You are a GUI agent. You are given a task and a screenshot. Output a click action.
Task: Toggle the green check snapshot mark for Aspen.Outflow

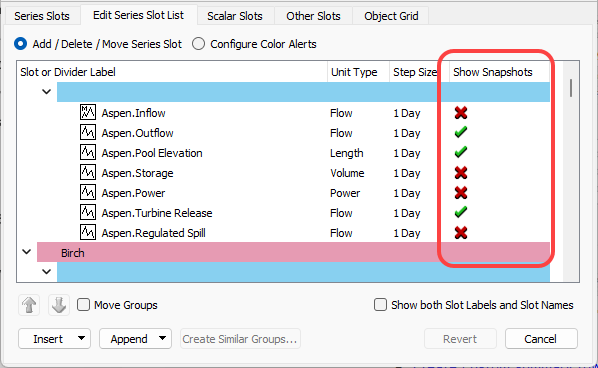click(461, 132)
